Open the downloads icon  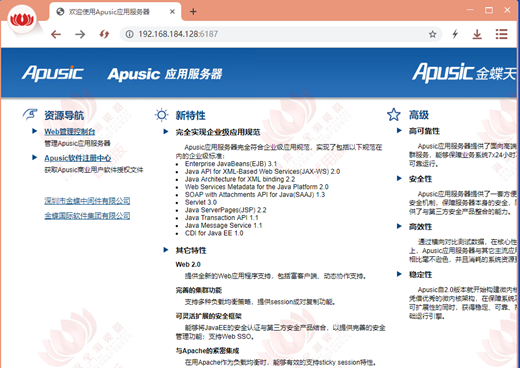[477, 34]
